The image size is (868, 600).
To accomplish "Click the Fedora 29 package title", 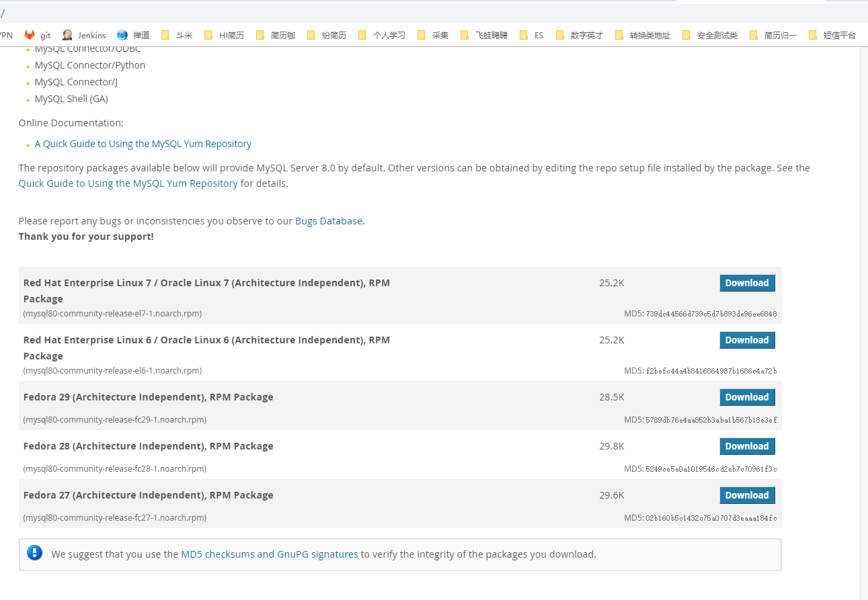I will [149, 397].
